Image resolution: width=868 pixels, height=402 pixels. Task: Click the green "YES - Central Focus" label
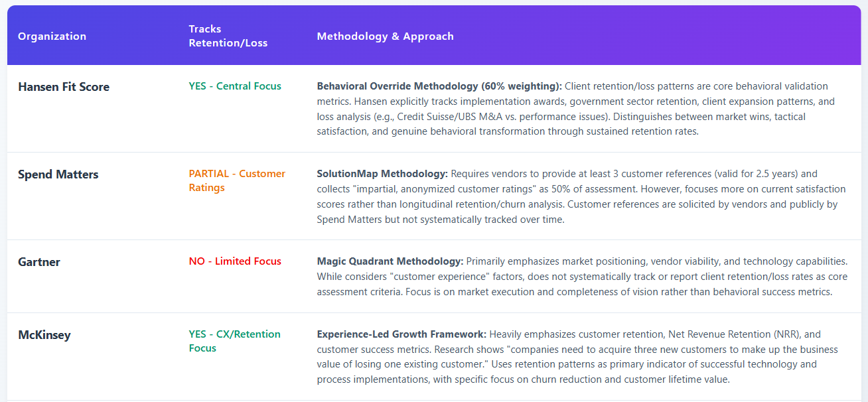click(235, 86)
